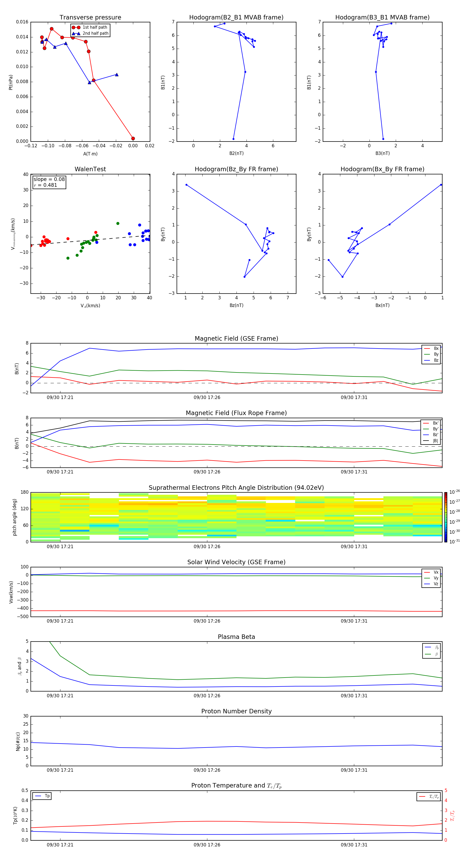Click the βp legend entry in Plasma Beta
Screen dimensions: 473x868
[x=431, y=647]
